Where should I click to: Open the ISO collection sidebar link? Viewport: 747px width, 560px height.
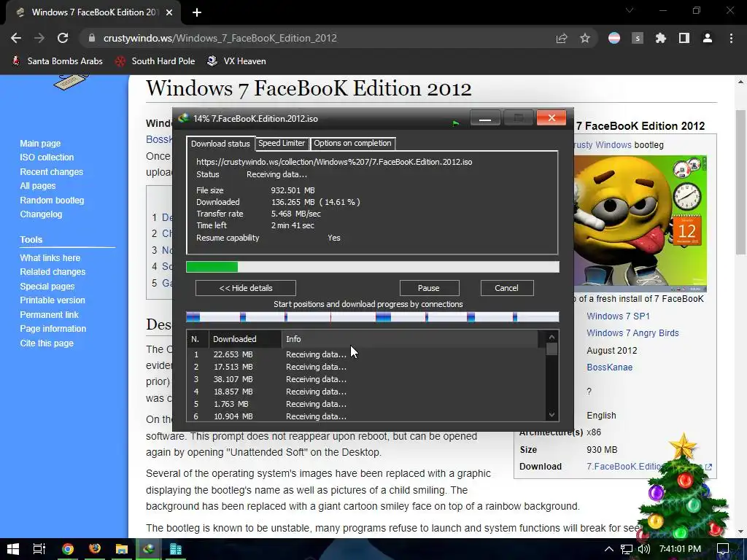[x=47, y=157]
